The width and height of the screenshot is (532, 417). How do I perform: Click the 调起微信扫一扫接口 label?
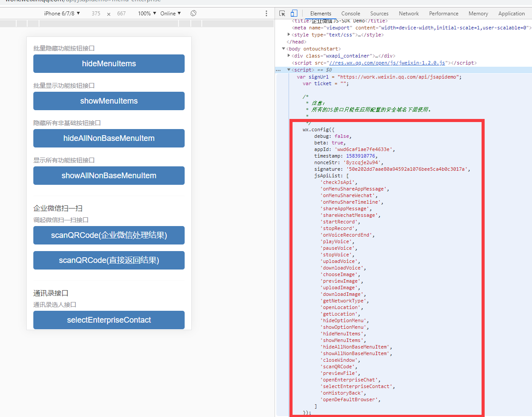tap(61, 220)
